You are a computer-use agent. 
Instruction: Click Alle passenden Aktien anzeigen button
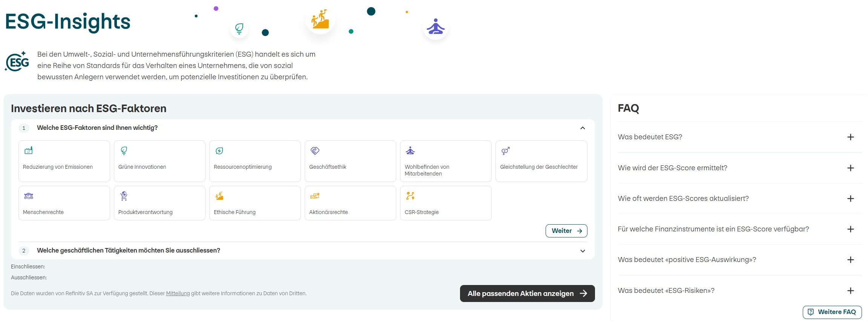coord(527,293)
